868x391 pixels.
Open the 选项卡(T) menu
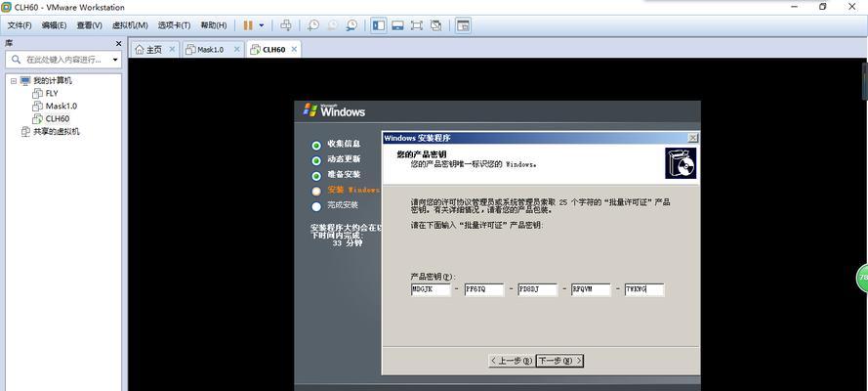tap(174, 25)
